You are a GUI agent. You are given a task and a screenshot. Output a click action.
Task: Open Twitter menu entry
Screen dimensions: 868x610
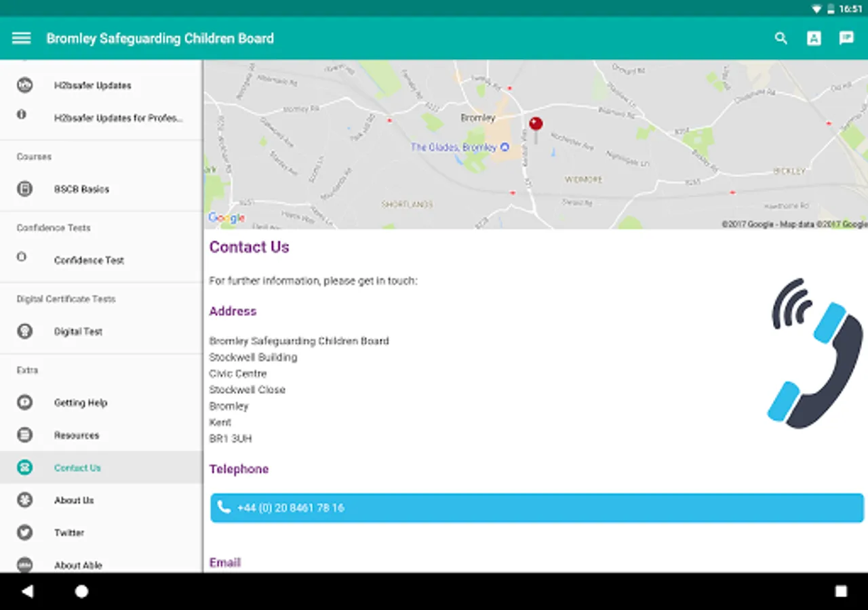pyautogui.click(x=101, y=533)
